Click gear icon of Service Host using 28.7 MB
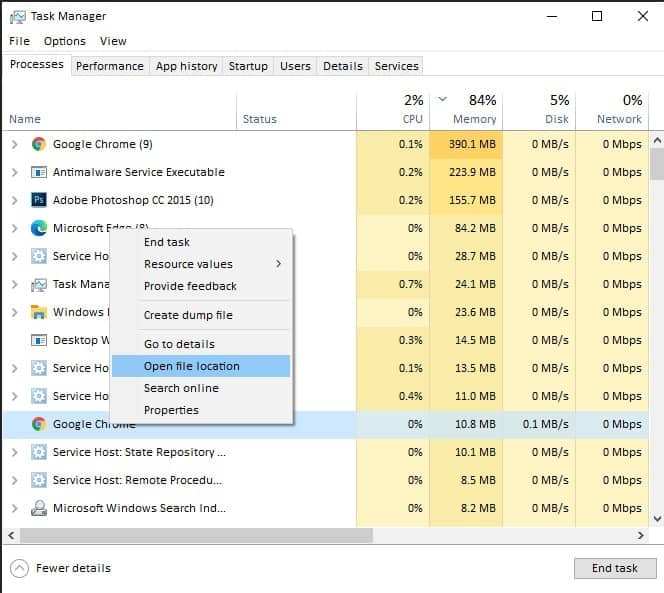Image resolution: width=664 pixels, height=593 pixels. pos(39,256)
